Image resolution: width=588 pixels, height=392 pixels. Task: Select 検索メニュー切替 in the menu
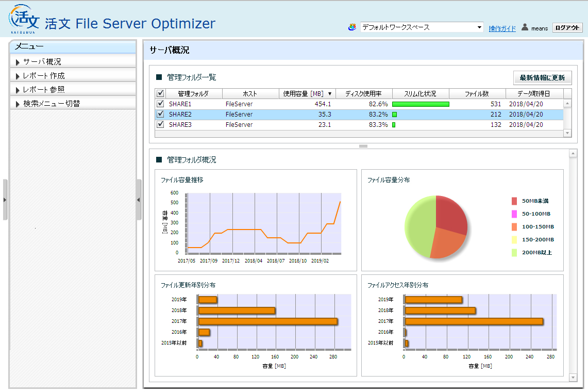52,104
